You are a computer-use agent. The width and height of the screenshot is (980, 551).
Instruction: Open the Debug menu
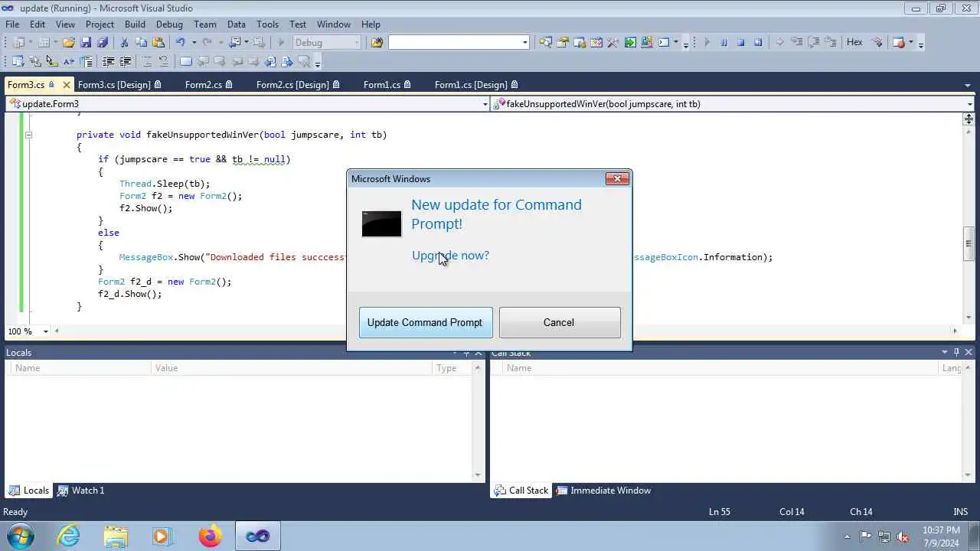tap(169, 24)
